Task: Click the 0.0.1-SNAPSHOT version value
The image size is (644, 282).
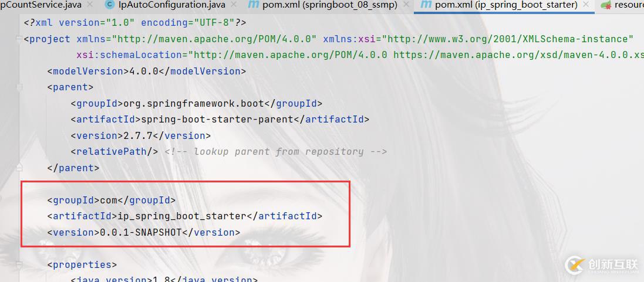Action: [x=141, y=232]
